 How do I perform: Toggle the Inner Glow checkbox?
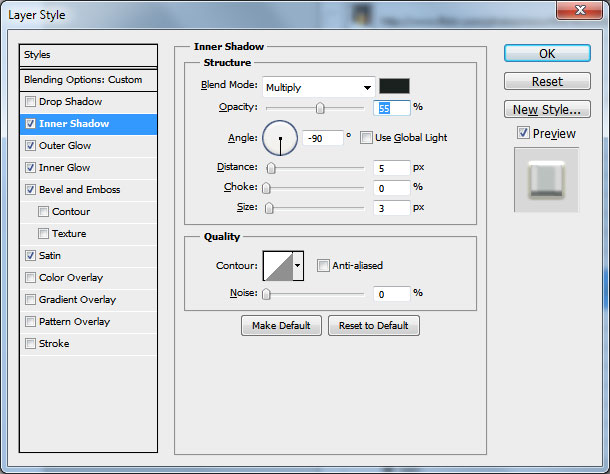(30, 168)
